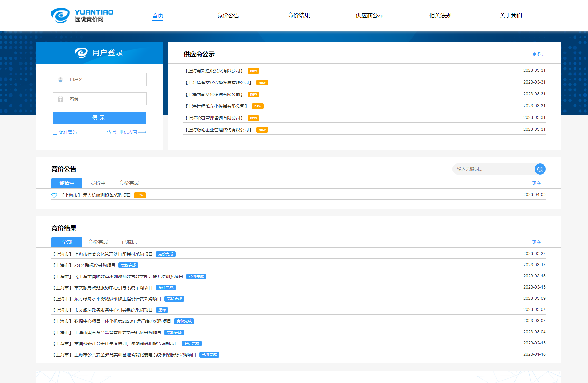Screen dimensions: 588x383
Task: Show more bidding notices via 更多
Action: pos(538,183)
